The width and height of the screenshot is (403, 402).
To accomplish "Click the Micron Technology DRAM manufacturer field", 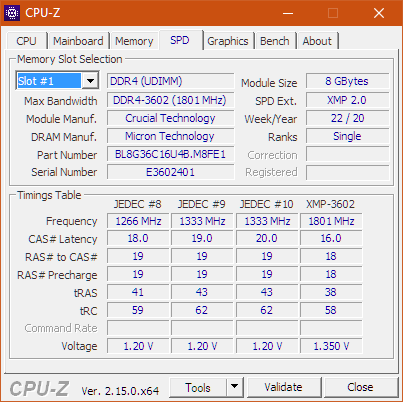I will coord(170,136).
